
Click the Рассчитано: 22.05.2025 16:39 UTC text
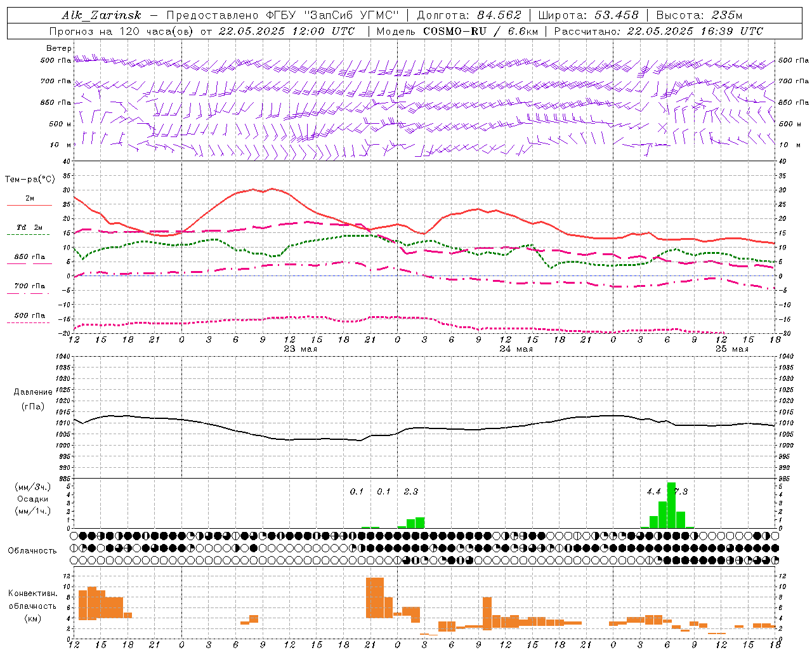point(658,31)
